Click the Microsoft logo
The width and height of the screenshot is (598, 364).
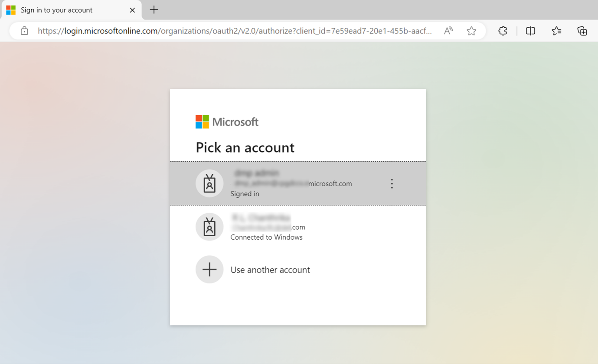(227, 122)
